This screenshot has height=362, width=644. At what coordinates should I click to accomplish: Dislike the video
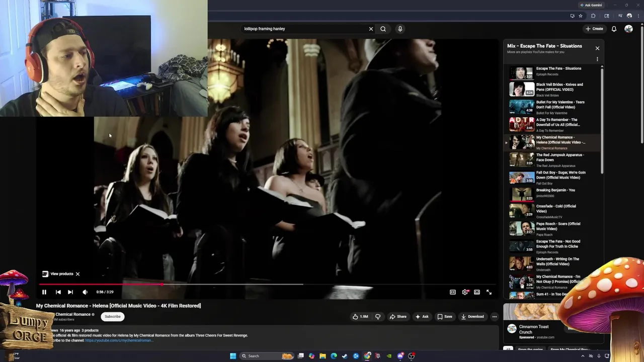click(x=378, y=317)
